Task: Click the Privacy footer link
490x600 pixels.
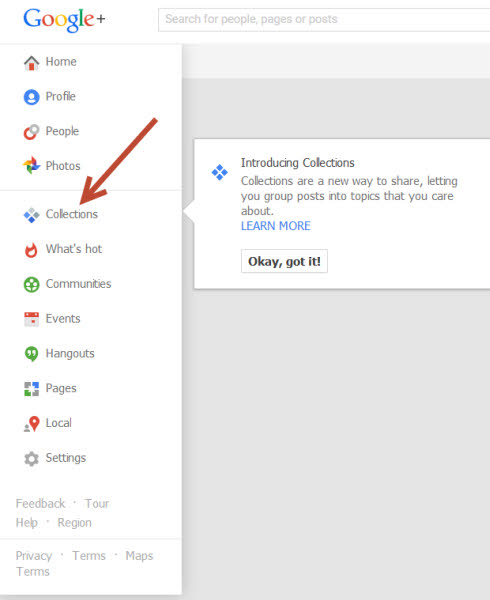Action: click(x=34, y=556)
